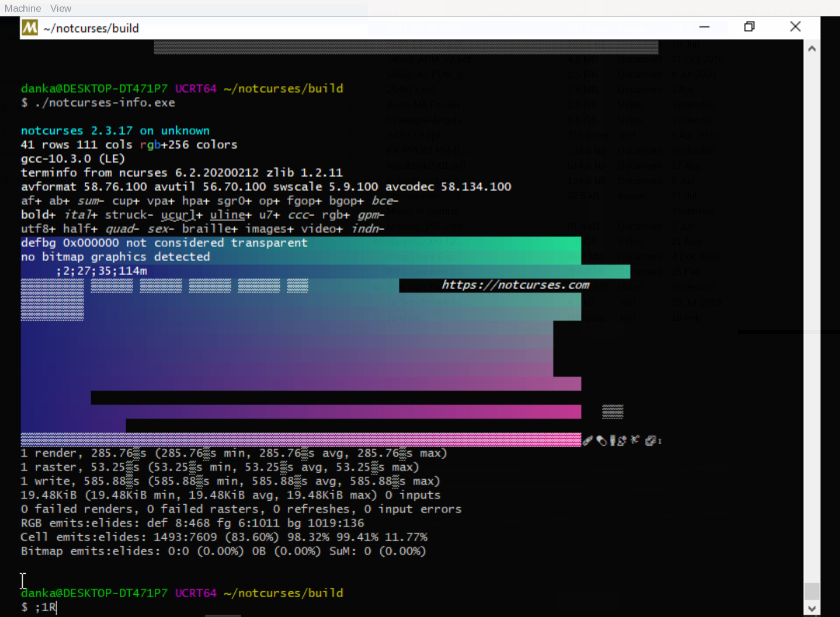Click the MSYS2 icon in the title bar
This screenshot has width=840, height=617.
pyautogui.click(x=30, y=27)
